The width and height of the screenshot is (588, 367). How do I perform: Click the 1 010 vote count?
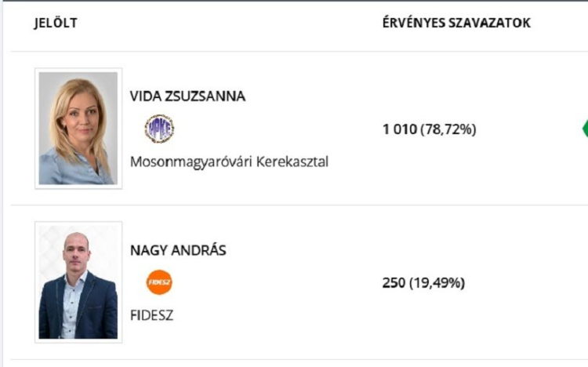399,129
